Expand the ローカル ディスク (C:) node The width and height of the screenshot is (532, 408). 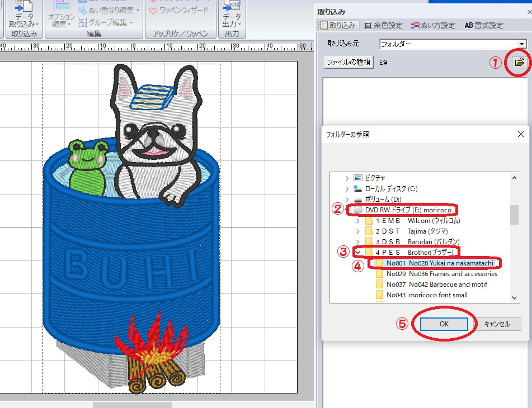pos(347,189)
